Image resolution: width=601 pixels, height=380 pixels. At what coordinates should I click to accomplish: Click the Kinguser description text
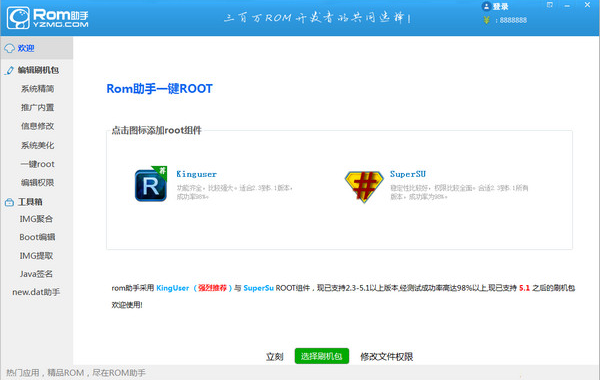pyautogui.click(x=235, y=192)
